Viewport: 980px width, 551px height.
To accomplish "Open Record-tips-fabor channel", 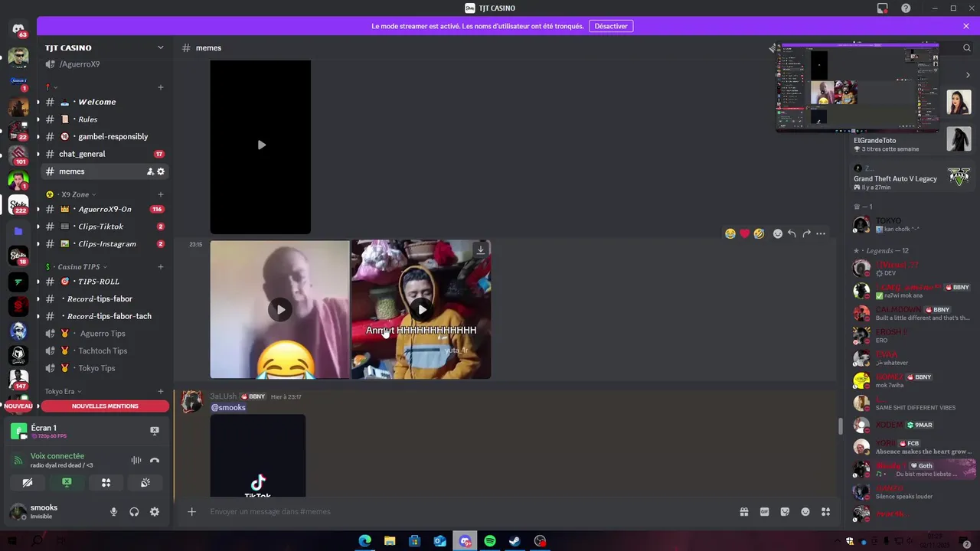I will point(105,299).
